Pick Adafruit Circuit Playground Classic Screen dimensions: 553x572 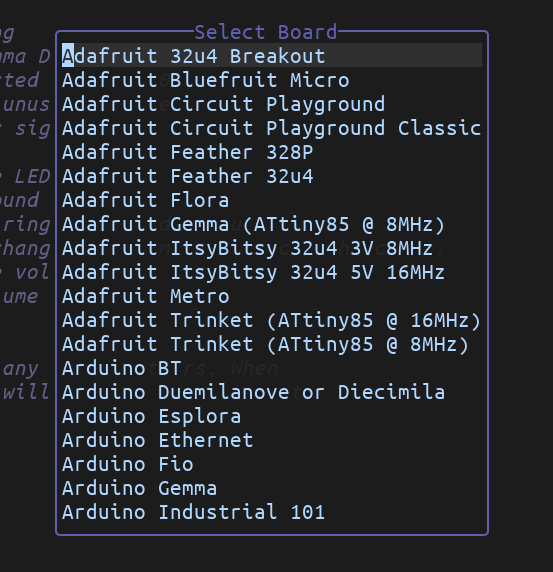(271, 128)
